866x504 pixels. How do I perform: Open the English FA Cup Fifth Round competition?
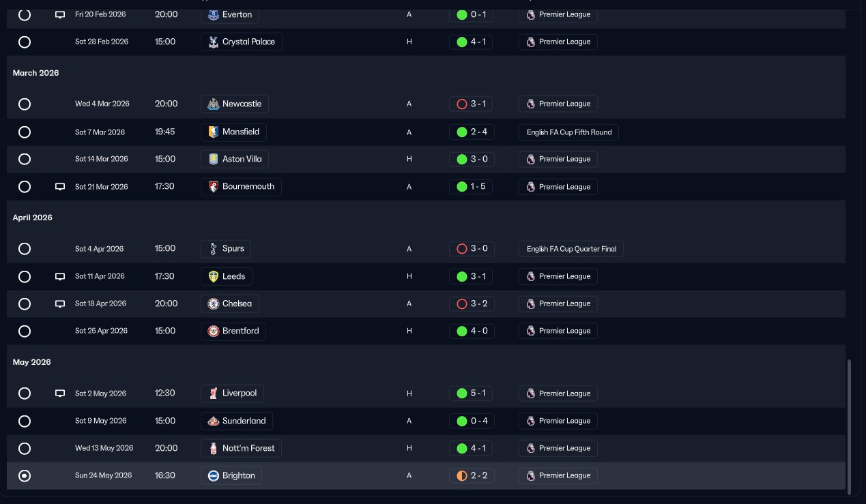click(x=568, y=132)
